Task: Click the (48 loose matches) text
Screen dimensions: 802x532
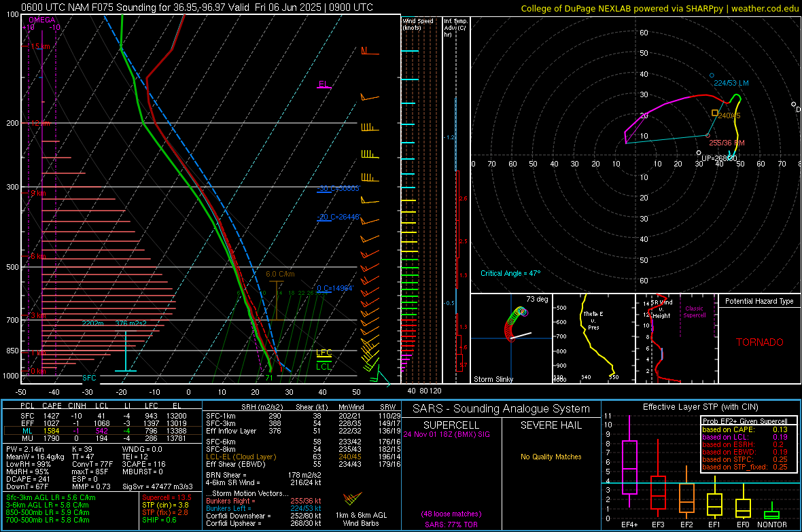Action: [451, 514]
